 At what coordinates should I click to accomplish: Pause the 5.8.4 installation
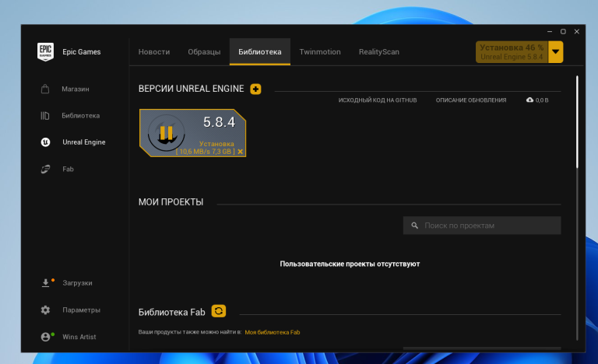[x=167, y=133]
